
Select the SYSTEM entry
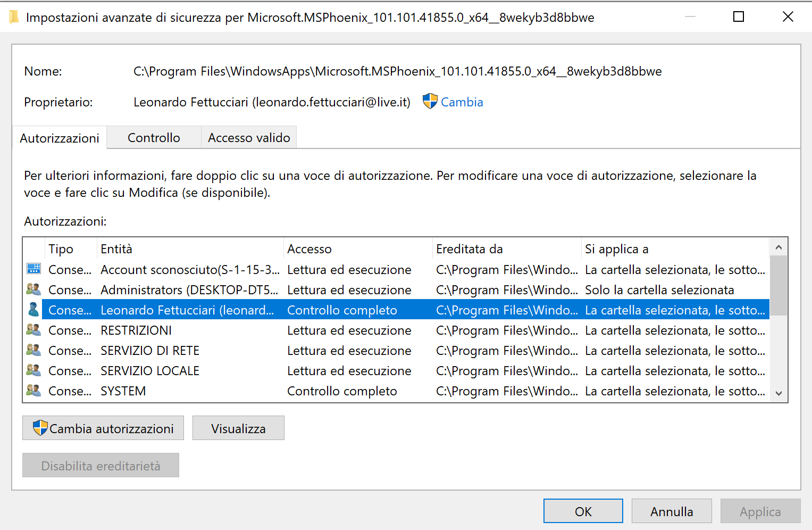pos(396,391)
